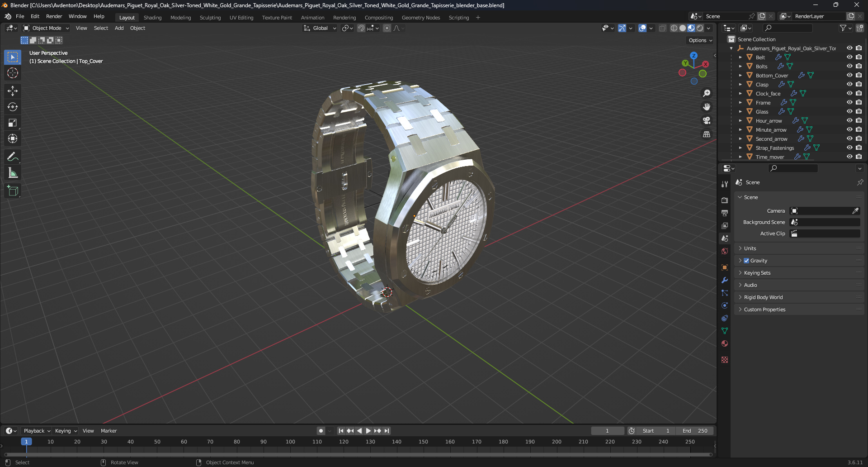Activate the Select Box tool
The height and width of the screenshot is (467, 868).
pos(13,57)
